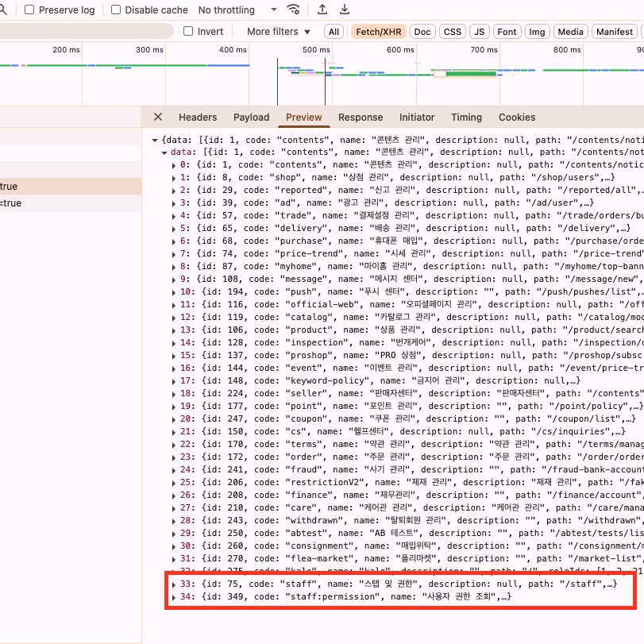
Task: Expand item 6 with code "purchase"
Action: pyautogui.click(x=174, y=241)
